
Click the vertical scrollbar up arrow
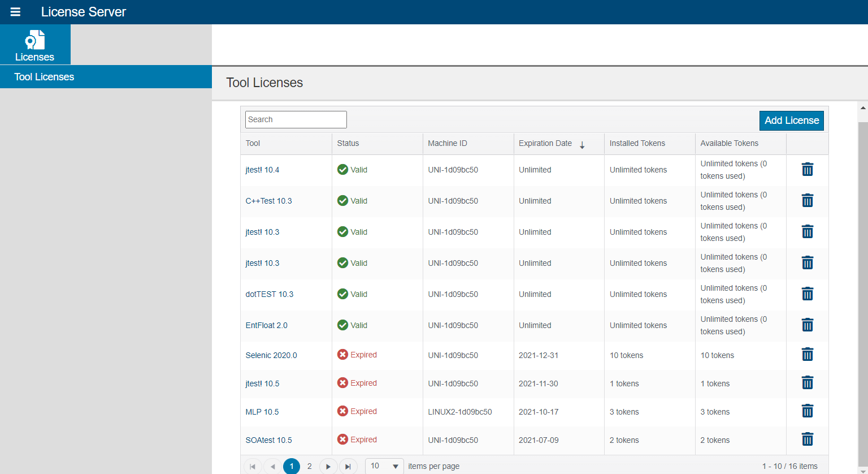point(863,107)
